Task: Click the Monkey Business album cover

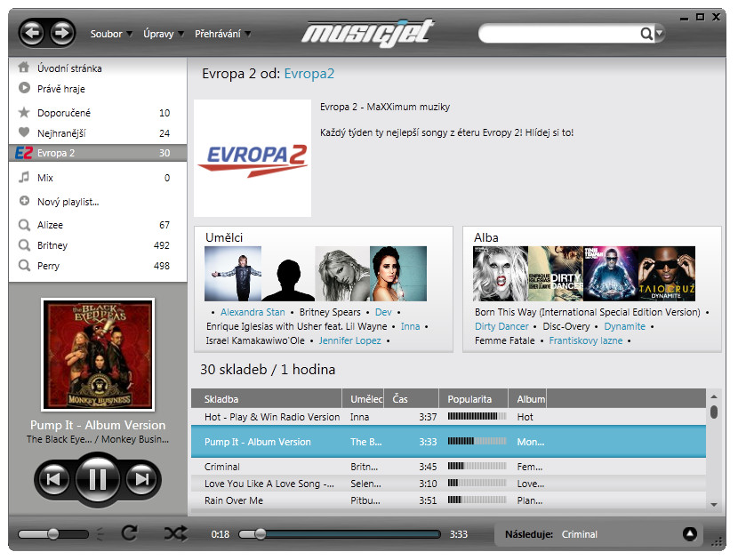Action: [x=98, y=355]
